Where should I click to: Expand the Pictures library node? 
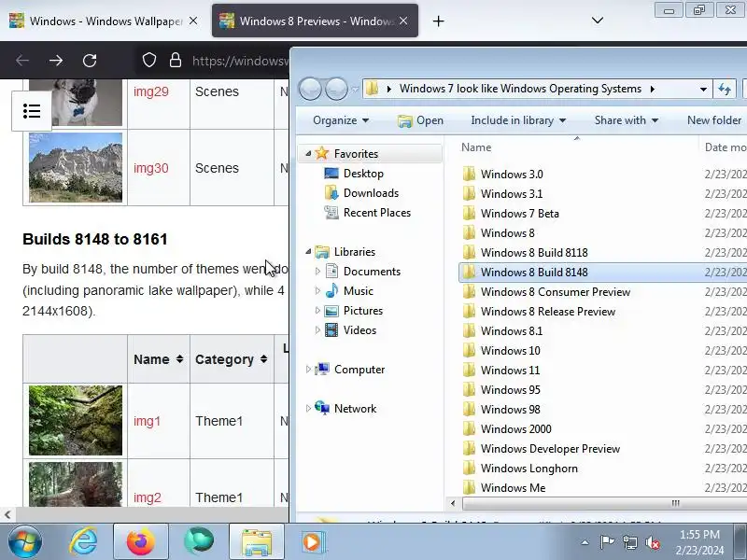[317, 310]
